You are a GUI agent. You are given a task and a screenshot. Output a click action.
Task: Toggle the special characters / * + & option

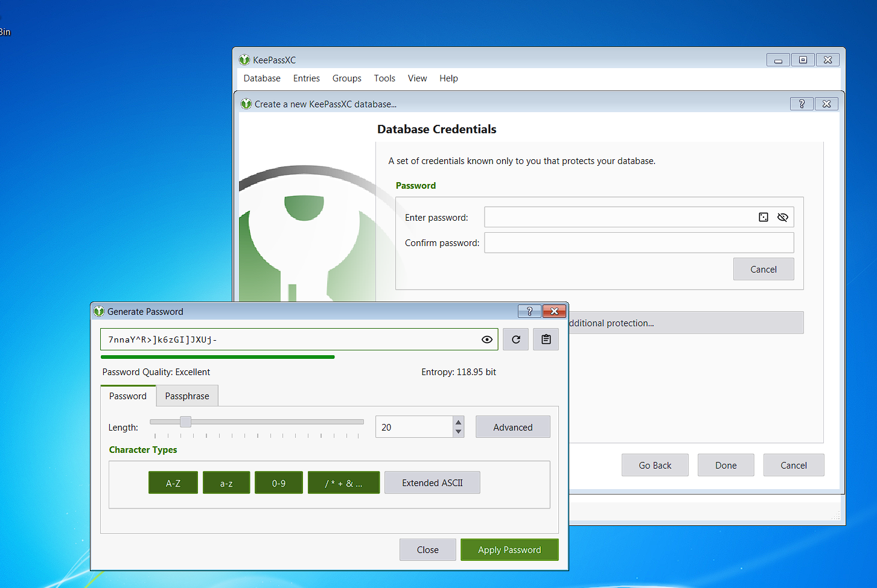point(343,482)
